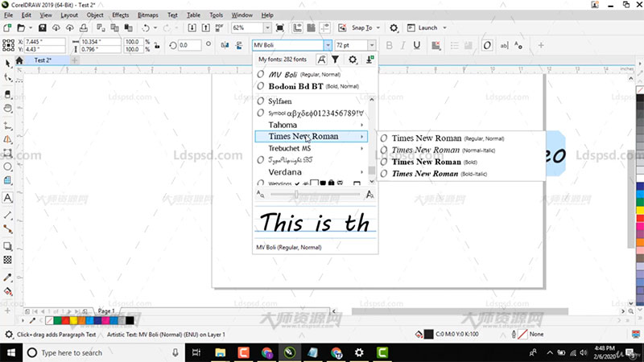
Task: Open the zoom level dropdown
Action: tap(267, 28)
